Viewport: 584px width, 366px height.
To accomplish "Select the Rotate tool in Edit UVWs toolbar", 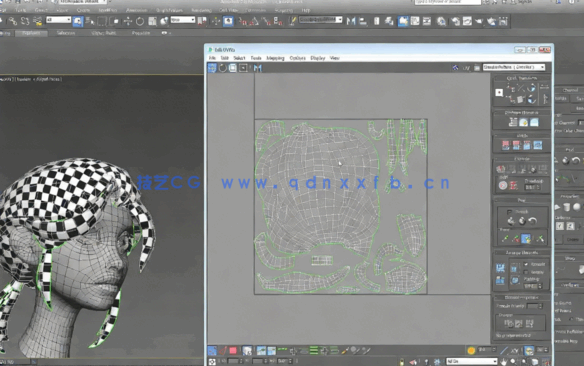I will (x=222, y=68).
